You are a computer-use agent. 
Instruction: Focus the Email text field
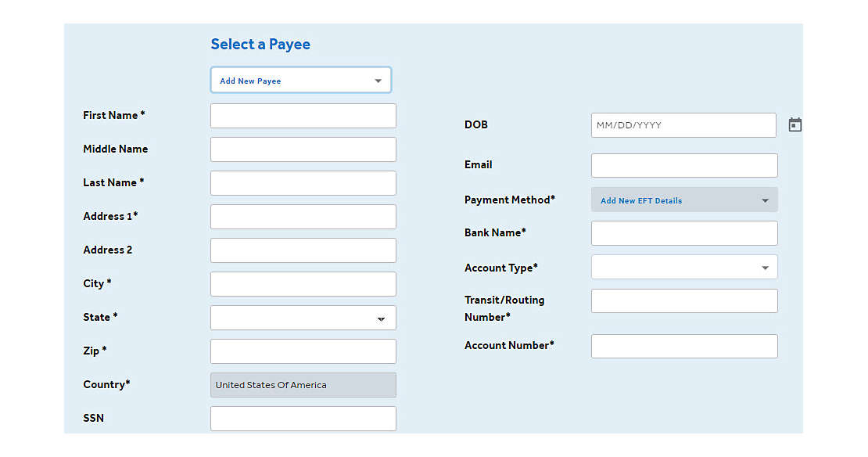coord(684,165)
